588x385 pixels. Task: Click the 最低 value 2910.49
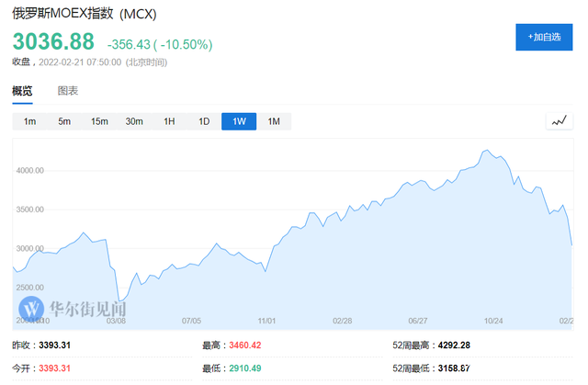(x=245, y=368)
